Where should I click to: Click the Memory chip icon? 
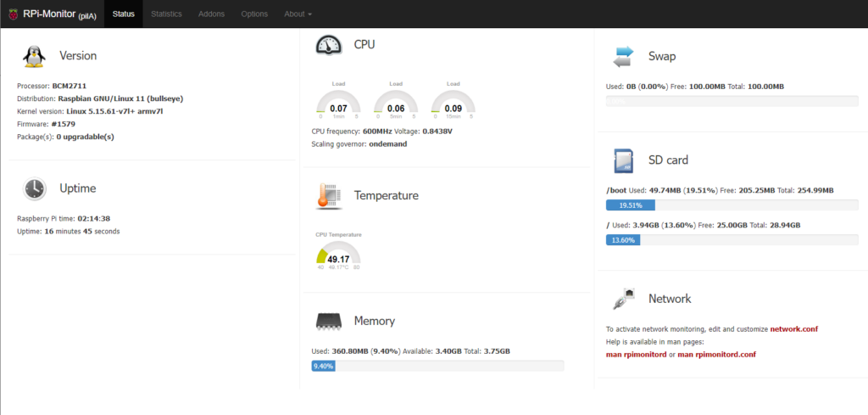(329, 322)
